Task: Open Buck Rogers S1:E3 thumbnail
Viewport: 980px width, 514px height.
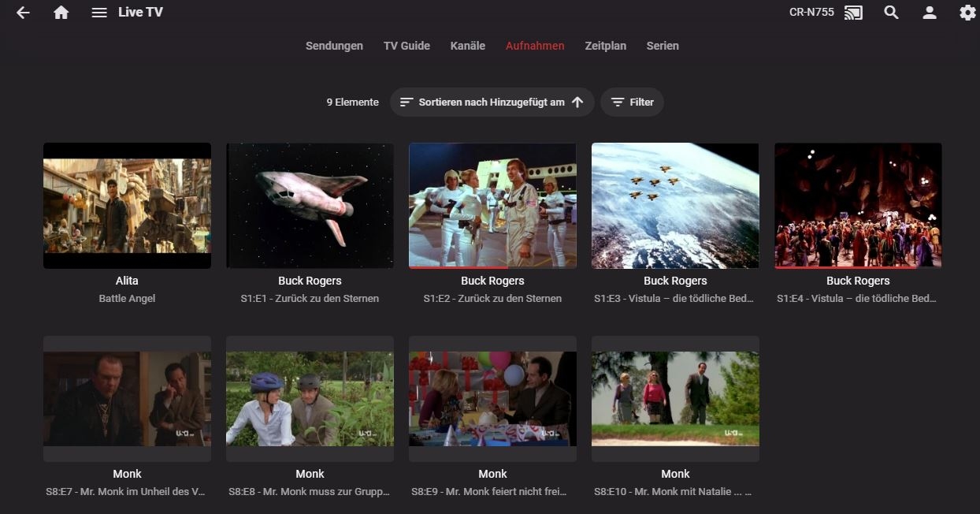Action: coord(675,206)
